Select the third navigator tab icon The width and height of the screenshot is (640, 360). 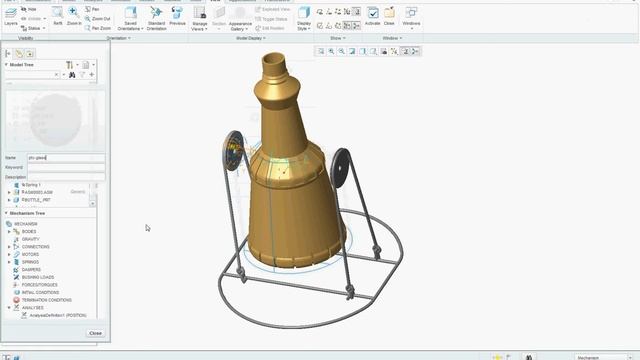[x=30, y=53]
